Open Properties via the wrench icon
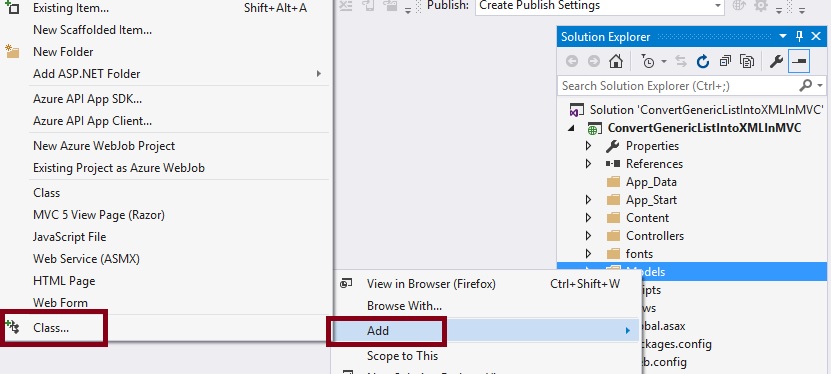Screen dimensions: 831x374 click(x=776, y=61)
